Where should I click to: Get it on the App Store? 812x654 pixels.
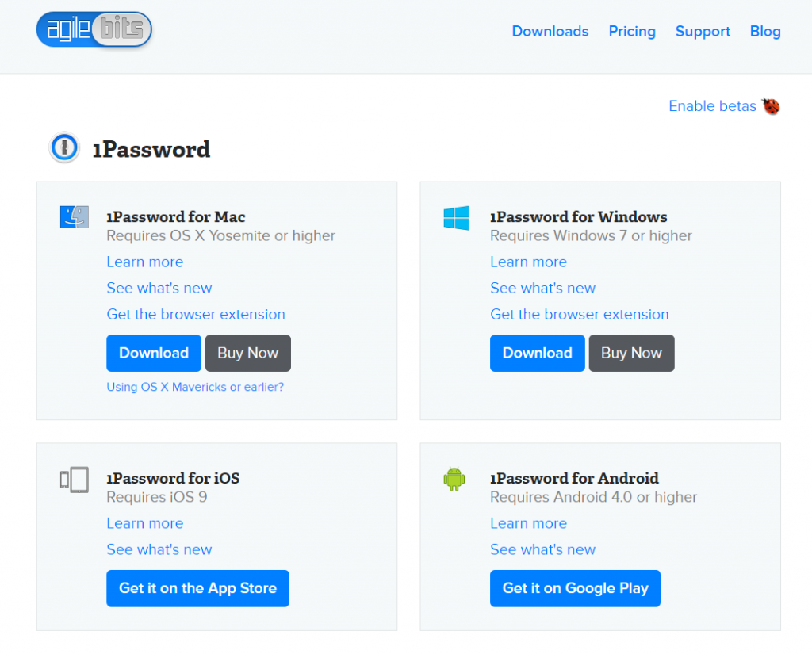(197, 588)
